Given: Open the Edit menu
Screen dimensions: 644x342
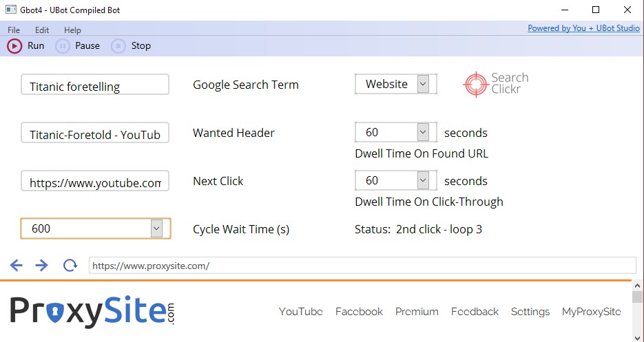Looking at the screenshot, I should (42, 30).
